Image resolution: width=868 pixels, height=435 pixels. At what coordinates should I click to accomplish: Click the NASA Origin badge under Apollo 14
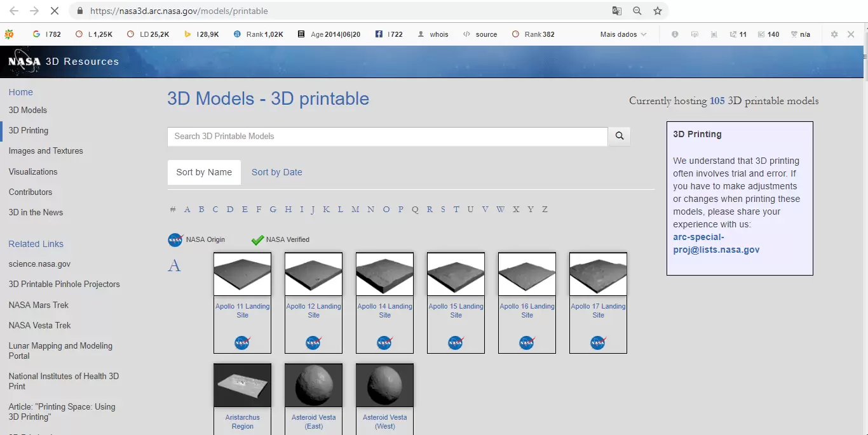(384, 343)
